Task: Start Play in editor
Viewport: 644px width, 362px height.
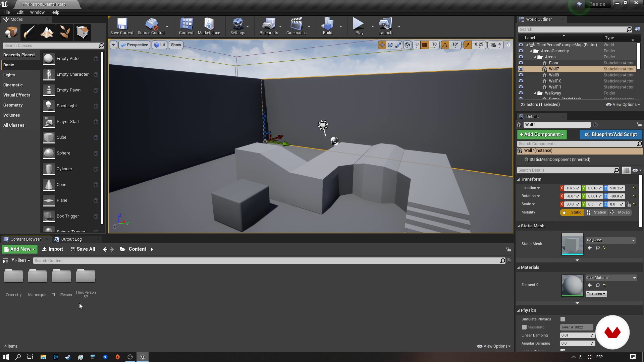Action: click(x=359, y=26)
